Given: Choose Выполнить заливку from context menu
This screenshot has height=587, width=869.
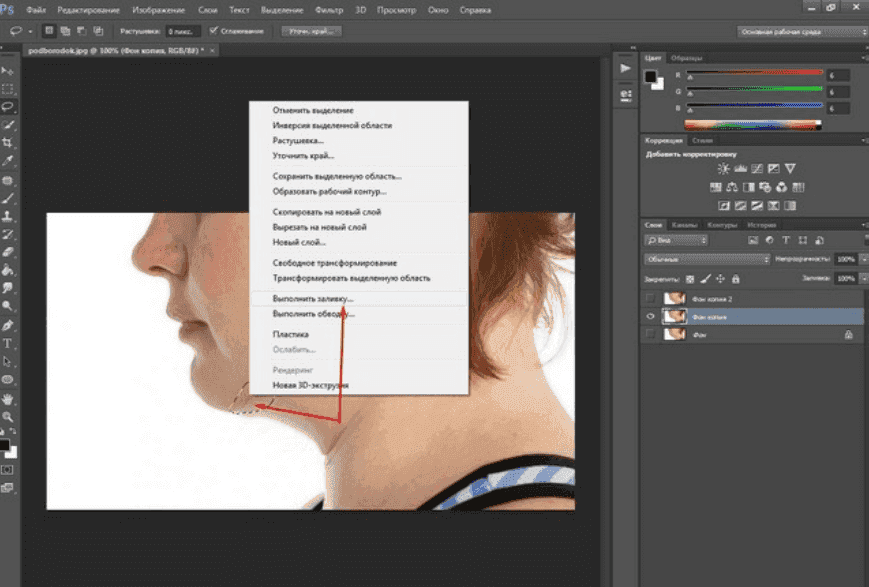Looking at the screenshot, I should pyautogui.click(x=313, y=298).
